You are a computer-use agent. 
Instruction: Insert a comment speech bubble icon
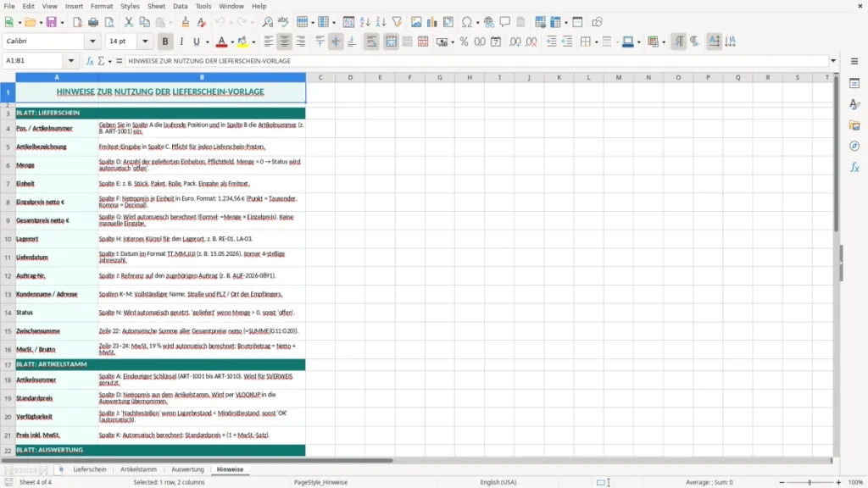click(505, 22)
